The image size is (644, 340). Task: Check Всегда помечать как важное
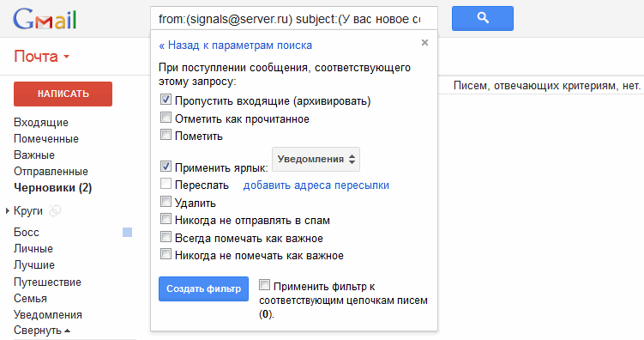[166, 237]
